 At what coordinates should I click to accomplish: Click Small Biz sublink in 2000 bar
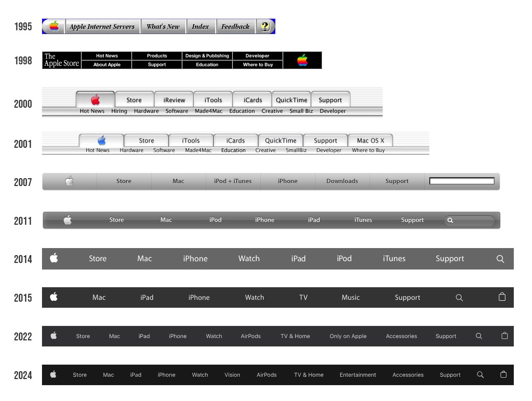tap(301, 111)
